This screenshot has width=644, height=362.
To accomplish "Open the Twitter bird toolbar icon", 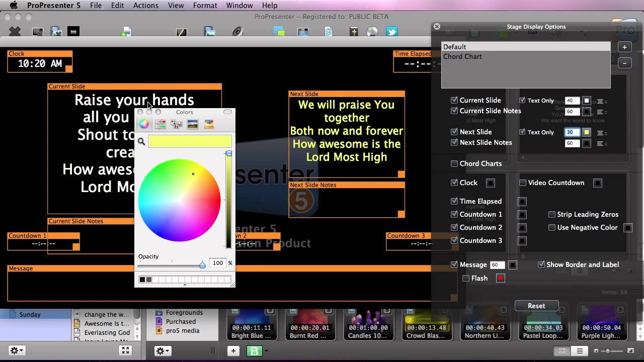I will 391,32.
